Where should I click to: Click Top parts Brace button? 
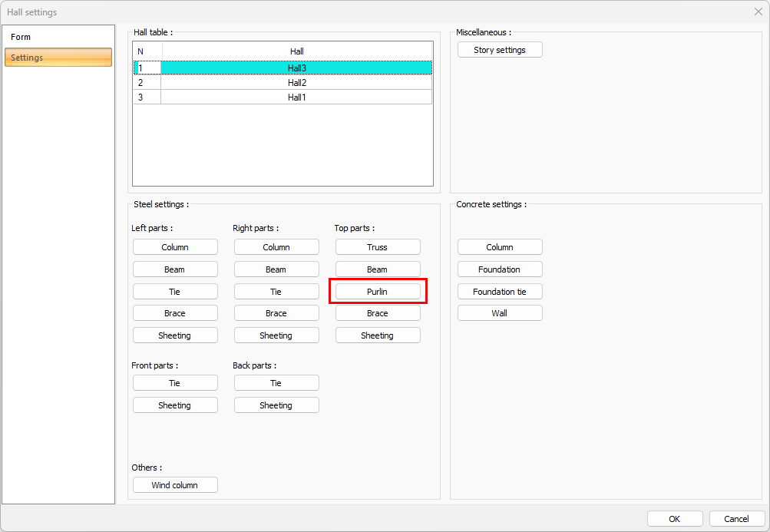click(x=378, y=313)
